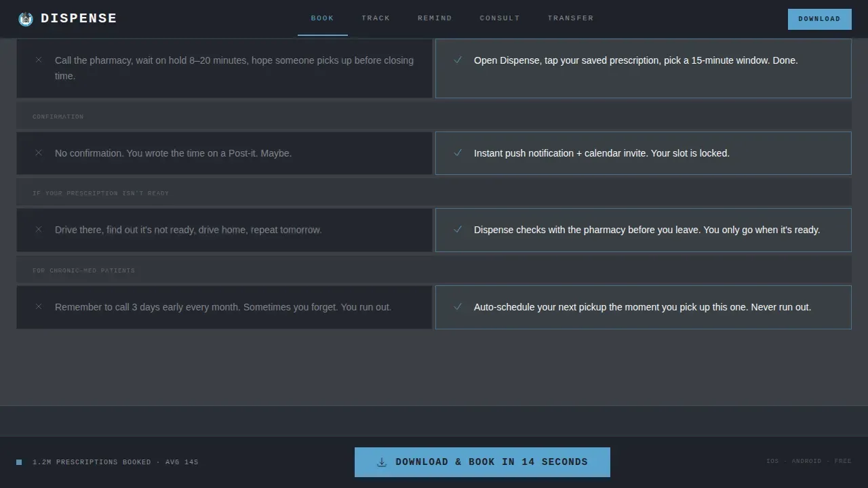Select the Consult navigation item
Image resolution: width=868 pixels, height=488 pixels.
(500, 18)
